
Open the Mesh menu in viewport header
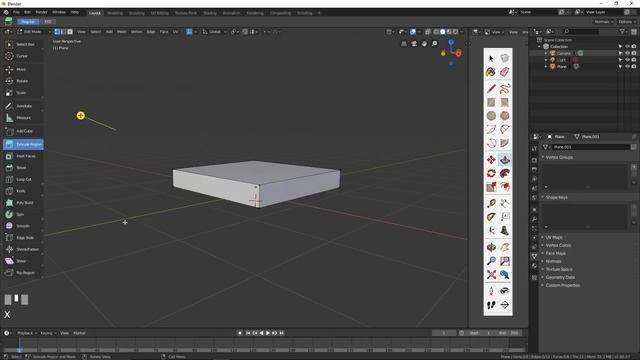click(x=122, y=32)
